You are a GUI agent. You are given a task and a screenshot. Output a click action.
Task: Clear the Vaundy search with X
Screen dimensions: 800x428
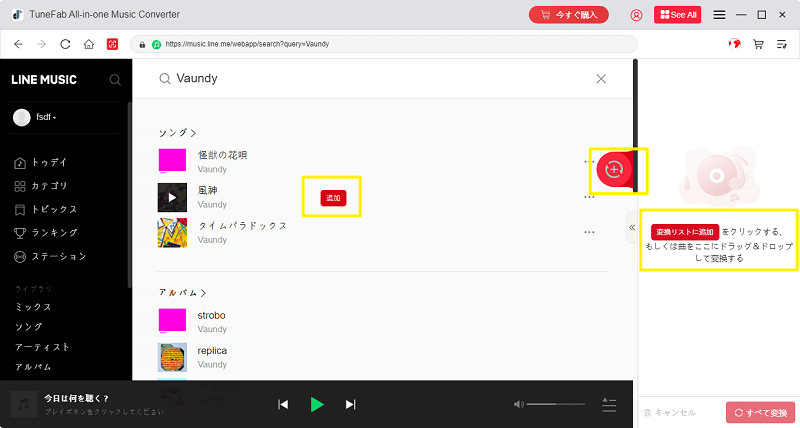(x=601, y=79)
